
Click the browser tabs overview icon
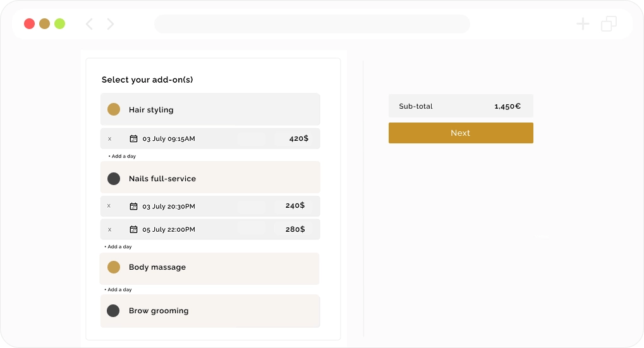(609, 24)
